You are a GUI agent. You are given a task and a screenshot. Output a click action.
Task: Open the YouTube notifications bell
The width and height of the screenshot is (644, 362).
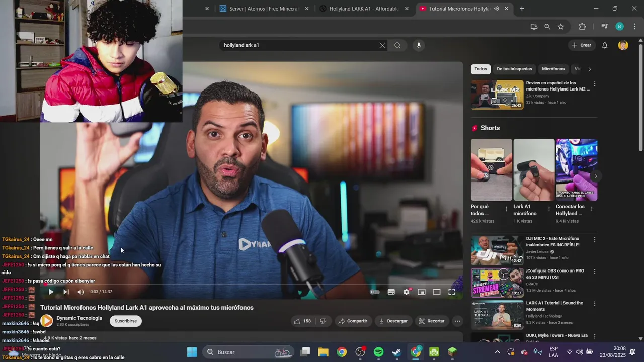[605, 45]
